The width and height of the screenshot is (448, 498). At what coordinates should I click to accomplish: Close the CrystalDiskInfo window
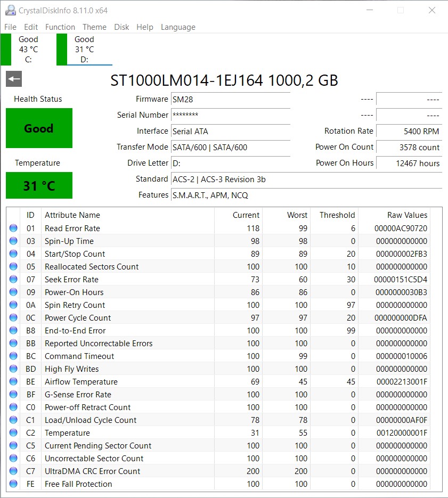(x=432, y=10)
